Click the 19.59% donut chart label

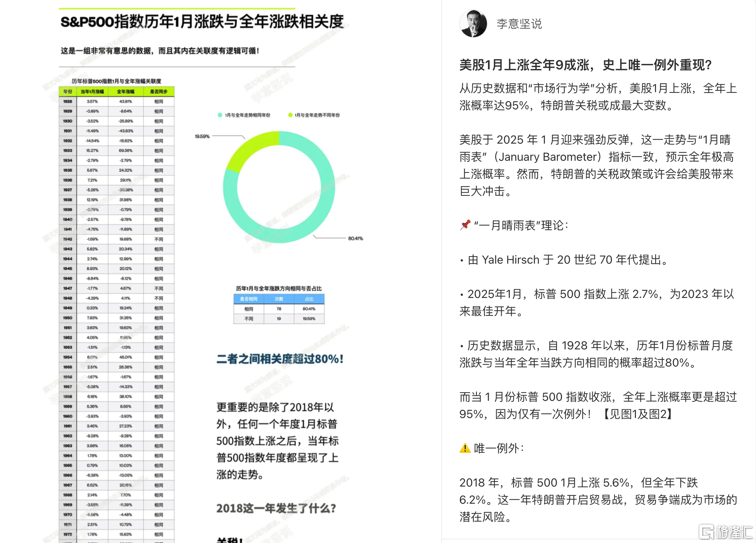click(x=202, y=136)
